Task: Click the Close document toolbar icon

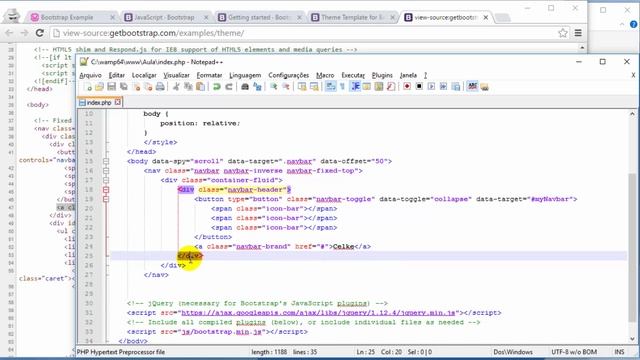Action: (x=136, y=87)
